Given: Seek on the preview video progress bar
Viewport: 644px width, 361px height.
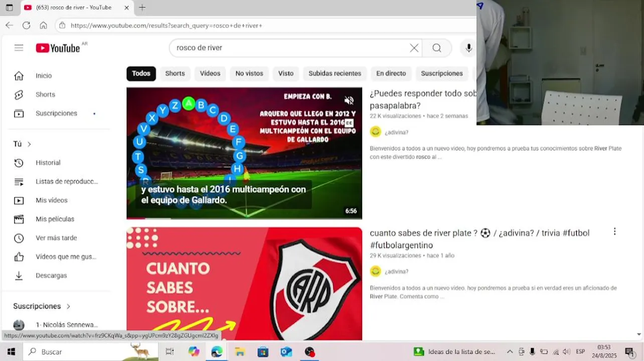Looking at the screenshot, I should coord(244,218).
